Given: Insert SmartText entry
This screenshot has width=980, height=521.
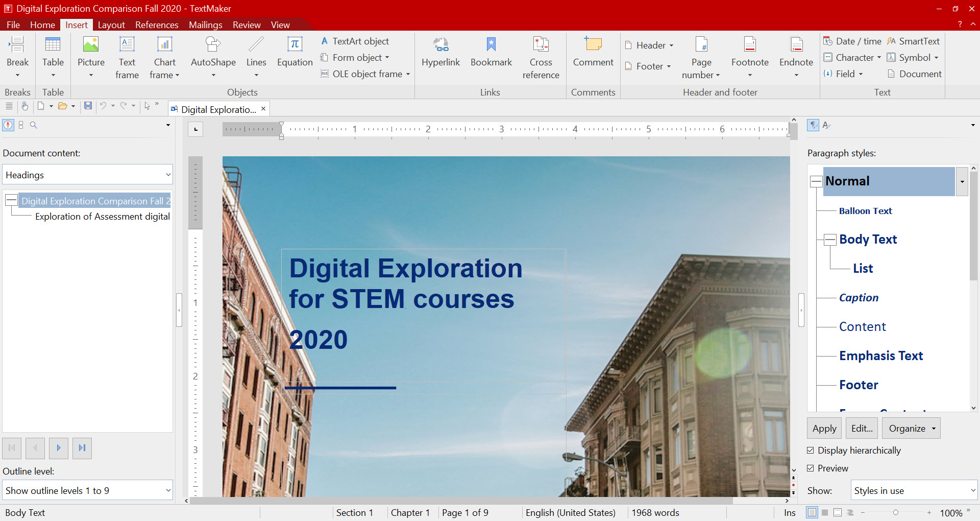Looking at the screenshot, I should pyautogui.click(x=914, y=41).
